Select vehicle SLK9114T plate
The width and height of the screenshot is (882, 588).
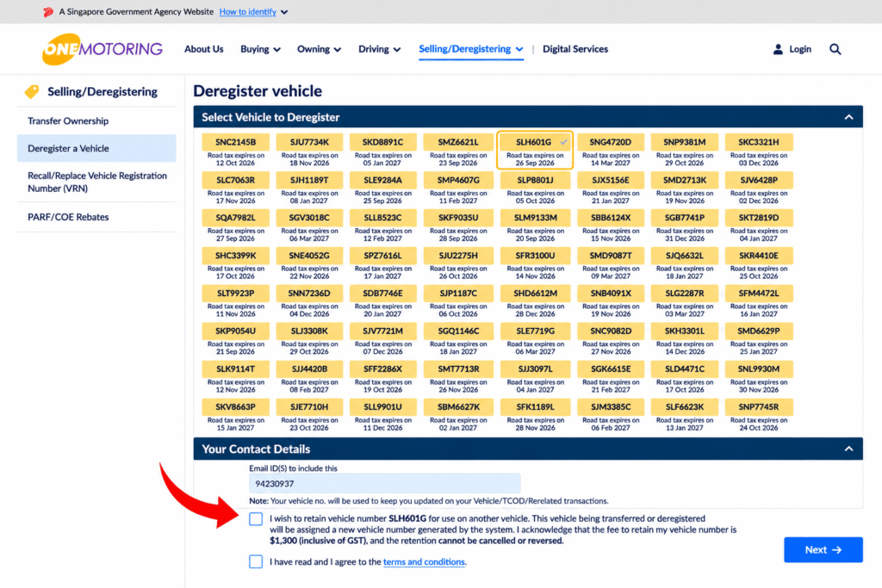236,368
